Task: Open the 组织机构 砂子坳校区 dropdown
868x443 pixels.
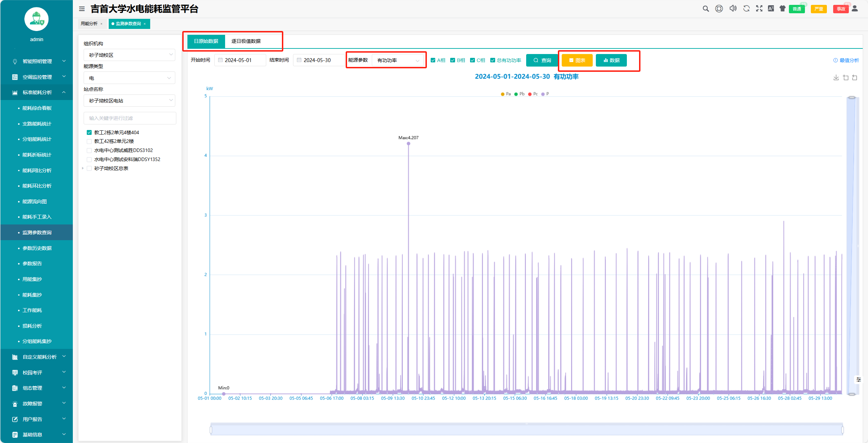Action: (x=129, y=55)
